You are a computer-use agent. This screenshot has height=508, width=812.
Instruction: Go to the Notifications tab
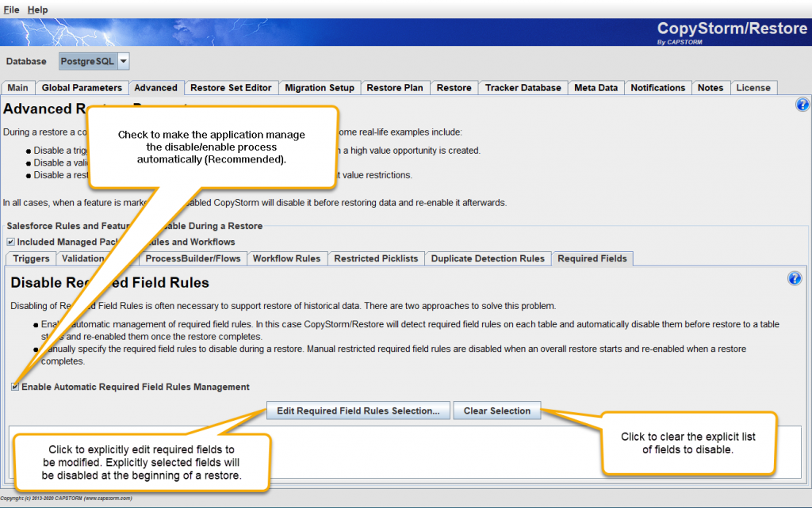[x=658, y=87]
